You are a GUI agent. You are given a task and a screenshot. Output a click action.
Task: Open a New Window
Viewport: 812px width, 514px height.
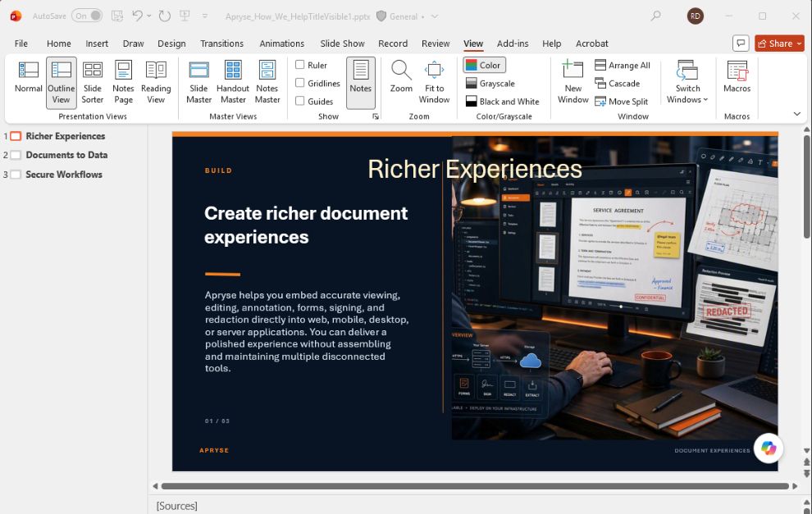pos(573,83)
